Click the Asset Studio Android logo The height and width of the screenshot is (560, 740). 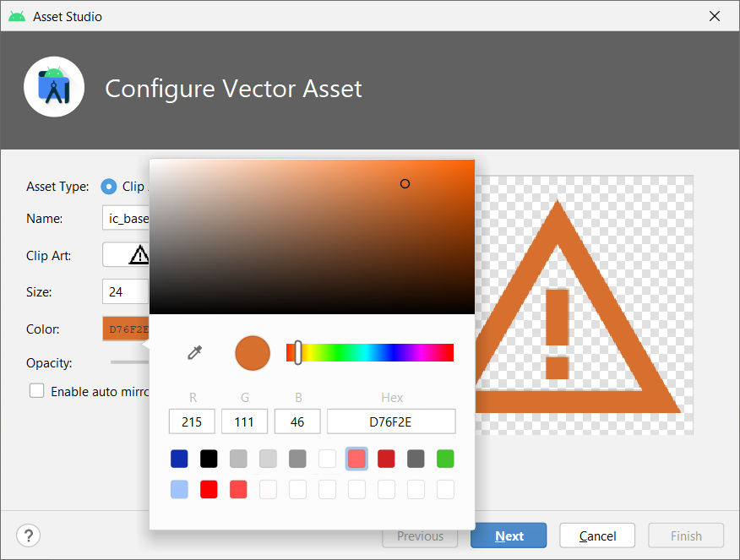pyautogui.click(x=17, y=17)
